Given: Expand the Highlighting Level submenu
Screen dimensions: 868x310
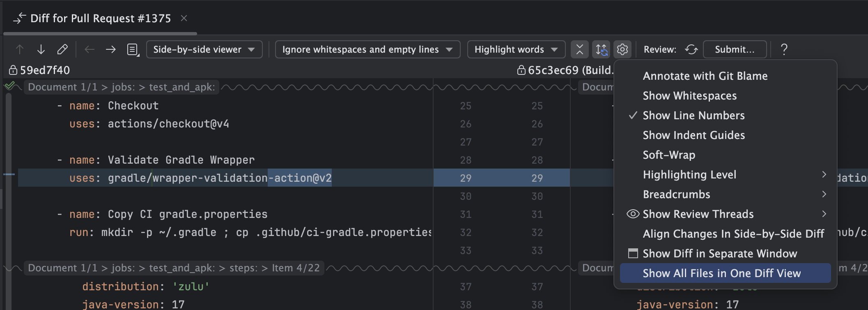Looking at the screenshot, I should [x=725, y=175].
